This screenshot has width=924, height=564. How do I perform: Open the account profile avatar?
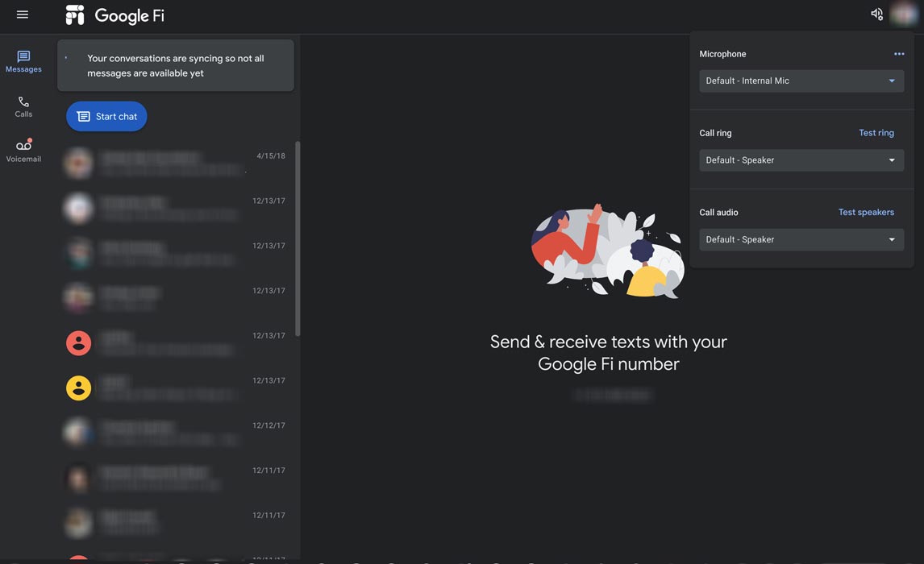904,15
